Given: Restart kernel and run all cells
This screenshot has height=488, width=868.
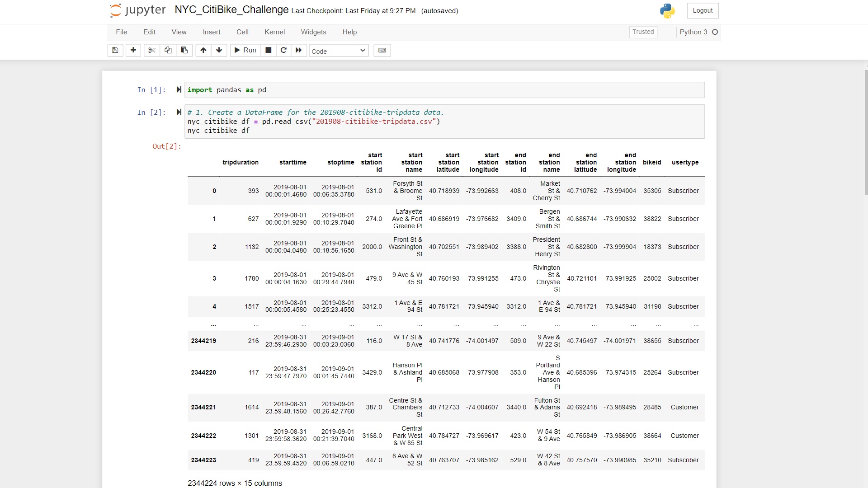Looking at the screenshot, I should 298,50.
